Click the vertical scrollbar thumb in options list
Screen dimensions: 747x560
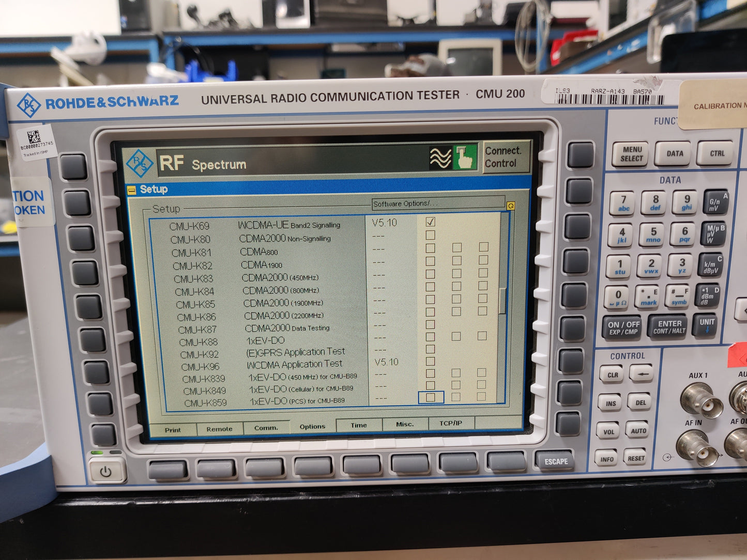502,301
